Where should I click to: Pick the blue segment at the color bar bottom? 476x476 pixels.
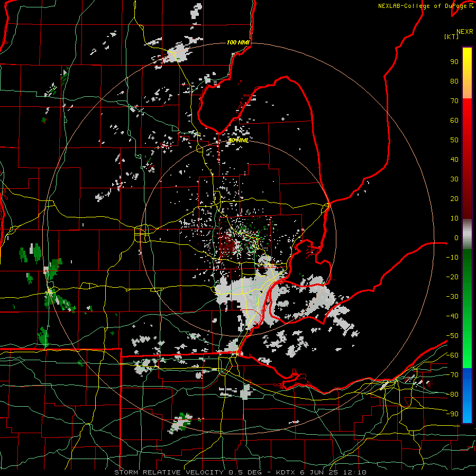point(467,395)
